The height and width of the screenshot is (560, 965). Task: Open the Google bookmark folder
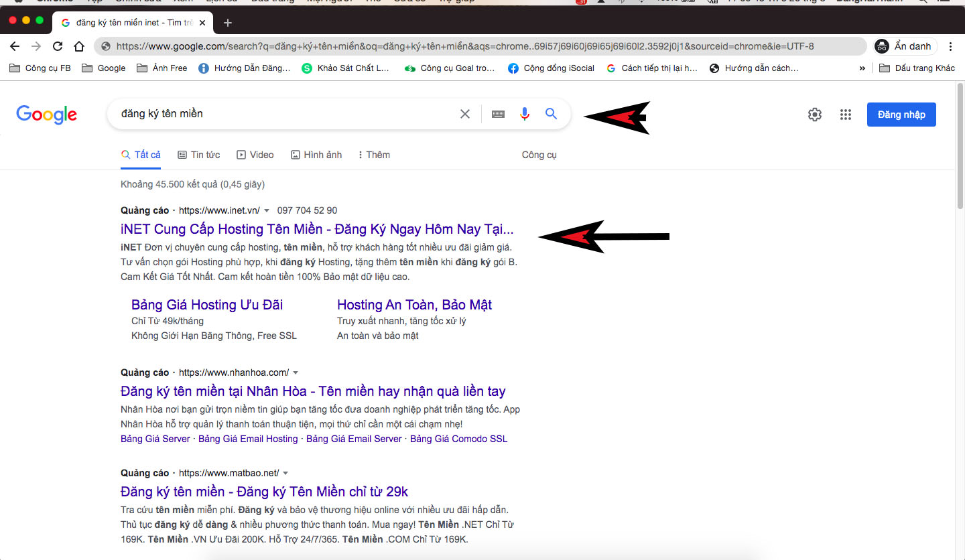pos(104,68)
